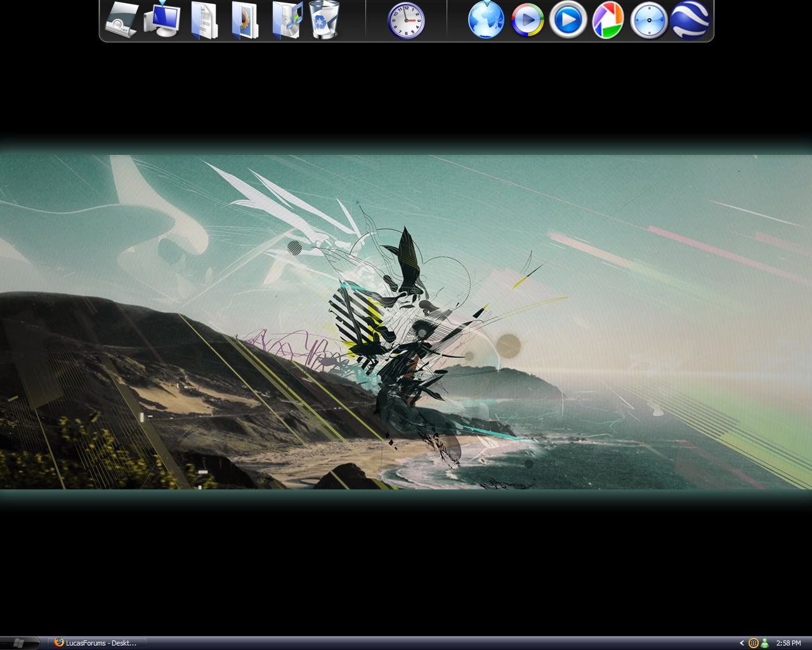Click the 2:58 PM taskbar clock

[789, 643]
